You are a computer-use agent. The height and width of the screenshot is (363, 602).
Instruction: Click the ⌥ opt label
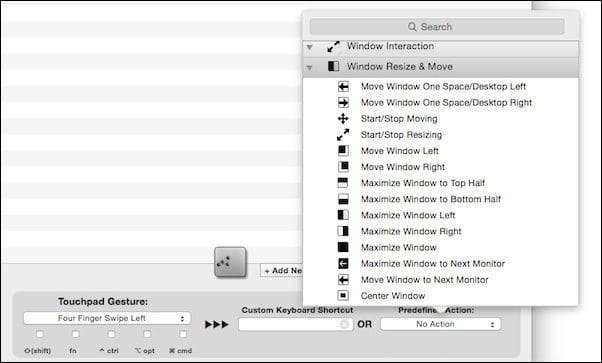tap(145, 351)
